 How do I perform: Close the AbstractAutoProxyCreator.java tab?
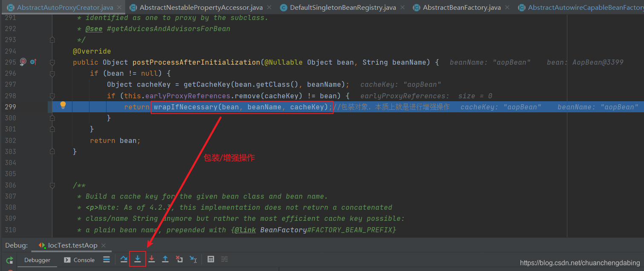119,8
